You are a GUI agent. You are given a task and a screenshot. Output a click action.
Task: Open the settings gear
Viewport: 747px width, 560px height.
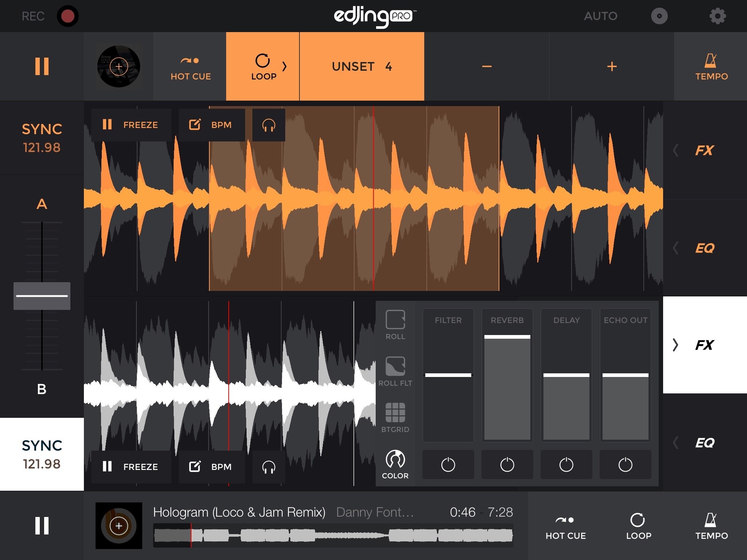pyautogui.click(x=717, y=16)
